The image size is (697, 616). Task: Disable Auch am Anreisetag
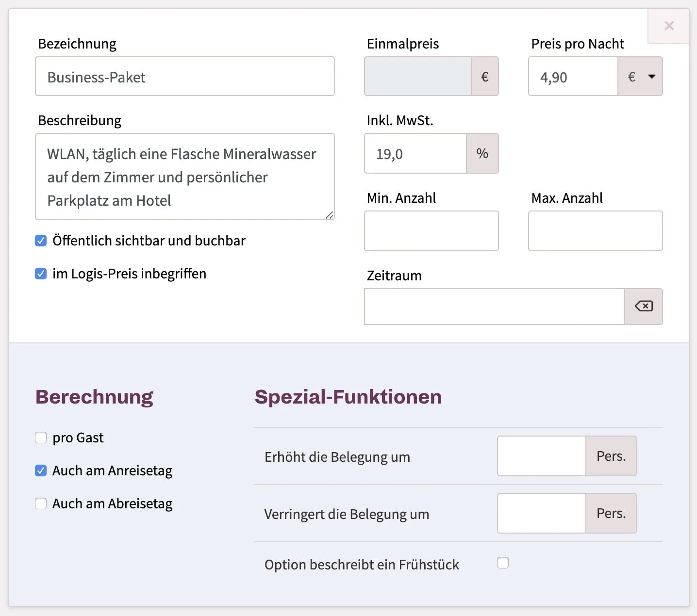coord(41,470)
